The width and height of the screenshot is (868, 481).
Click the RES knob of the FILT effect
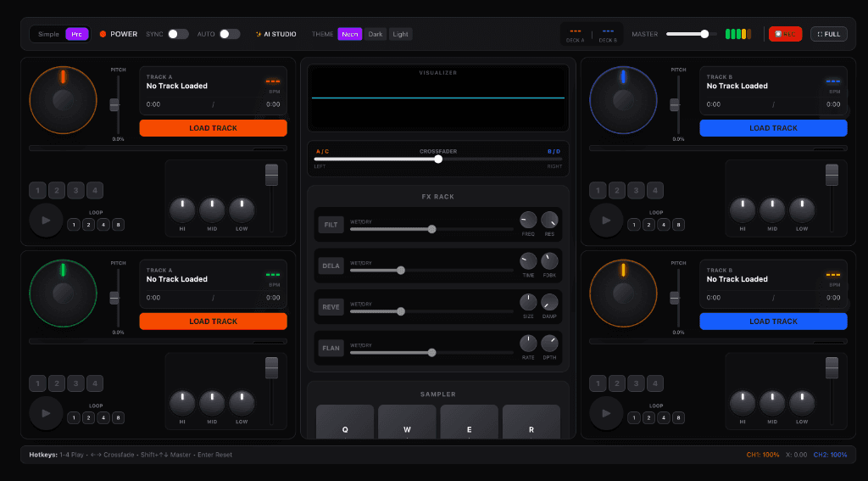pyautogui.click(x=549, y=220)
